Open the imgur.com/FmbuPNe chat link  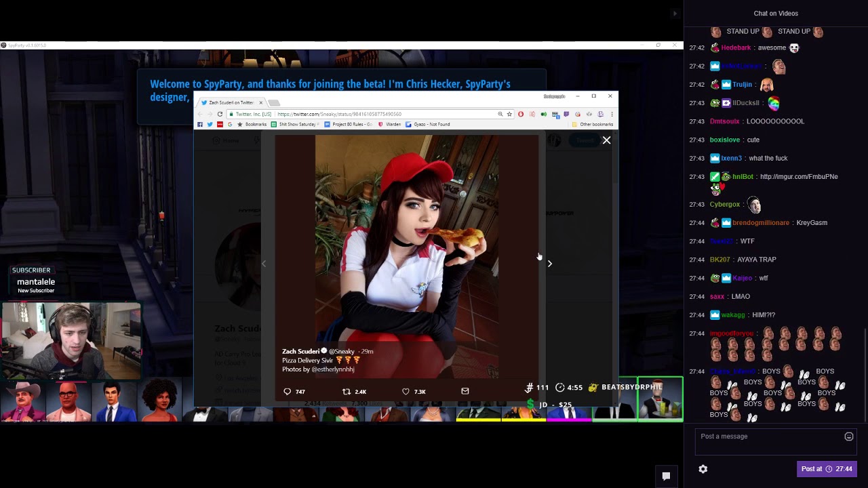click(x=799, y=176)
